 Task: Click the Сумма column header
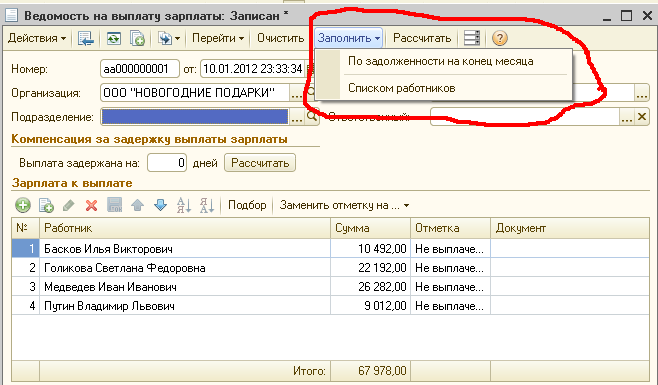click(371, 228)
